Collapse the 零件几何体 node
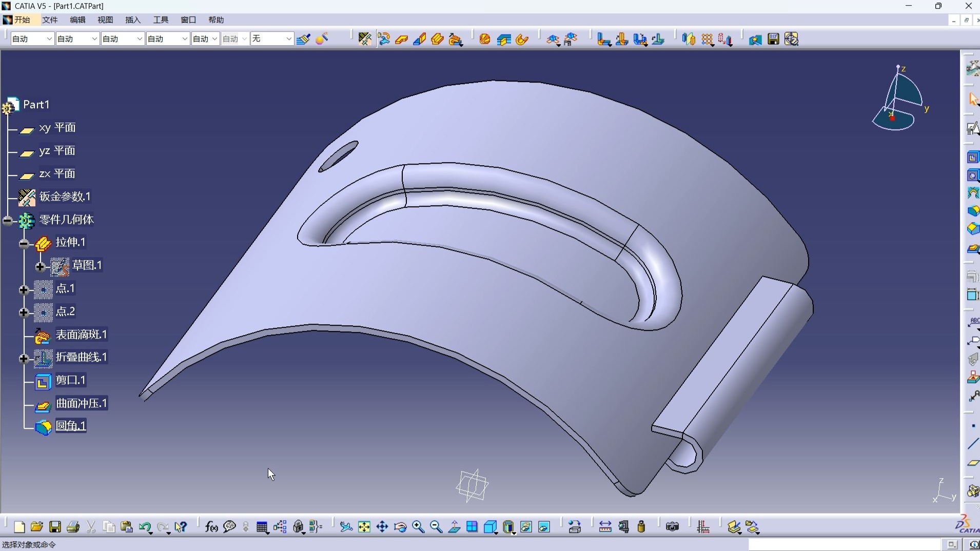 click(7, 221)
